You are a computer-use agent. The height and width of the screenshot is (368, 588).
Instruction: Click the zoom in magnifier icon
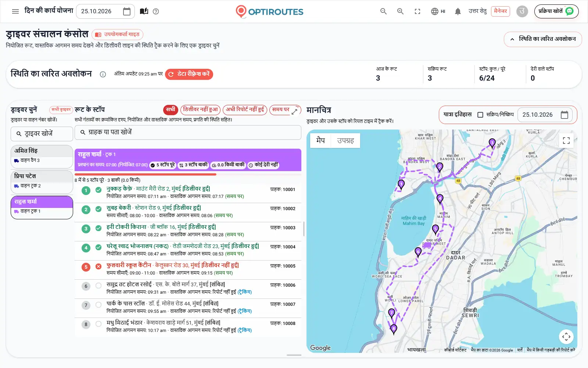400,11
